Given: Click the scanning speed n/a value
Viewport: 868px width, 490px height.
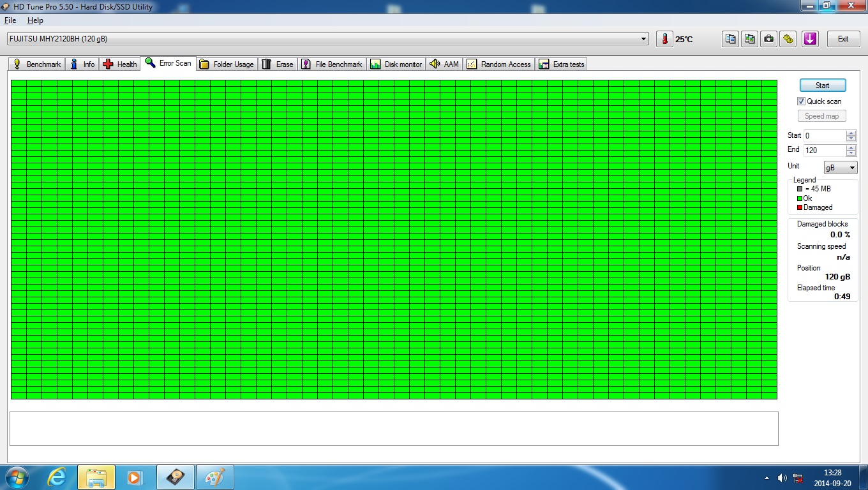Looking at the screenshot, I should (843, 257).
